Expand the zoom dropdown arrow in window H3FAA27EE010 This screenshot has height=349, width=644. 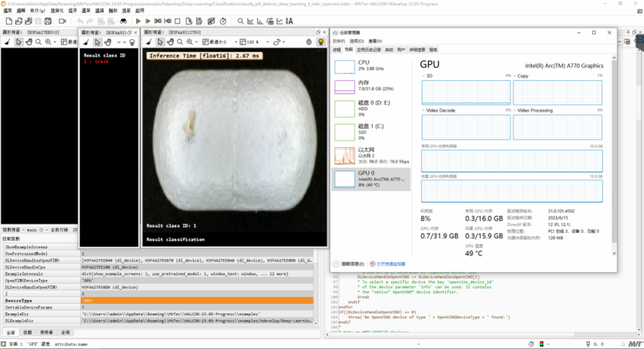tap(55, 42)
